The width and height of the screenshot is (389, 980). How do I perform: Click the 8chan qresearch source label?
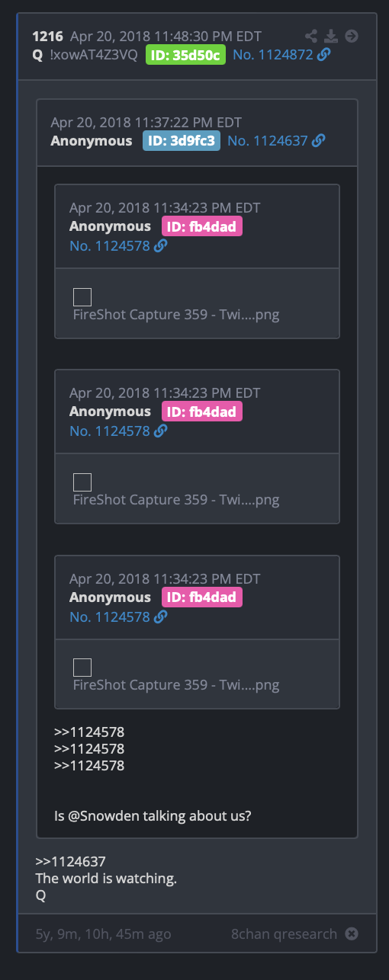tap(285, 934)
